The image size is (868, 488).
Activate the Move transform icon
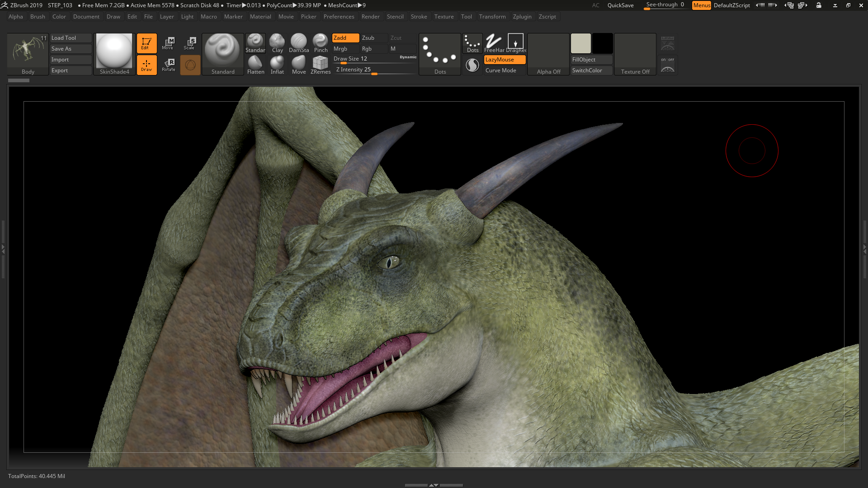click(168, 43)
